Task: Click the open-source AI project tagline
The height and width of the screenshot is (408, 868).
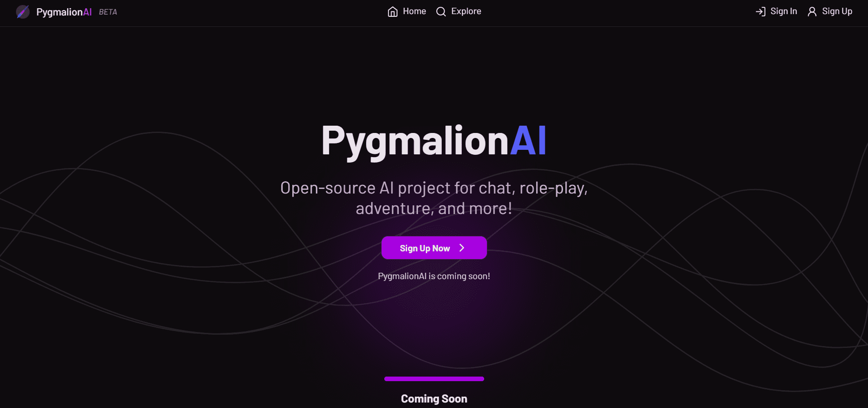Action: (x=434, y=198)
